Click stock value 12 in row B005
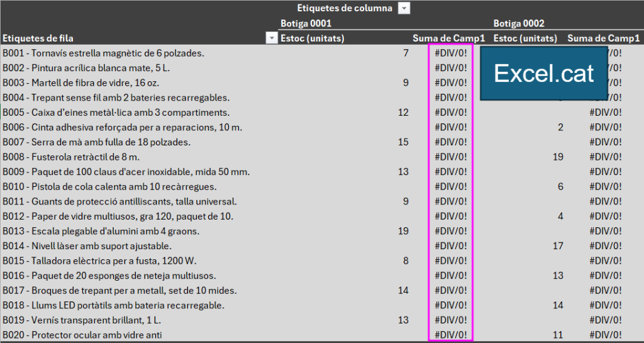This screenshot has width=644, height=343. point(403,112)
